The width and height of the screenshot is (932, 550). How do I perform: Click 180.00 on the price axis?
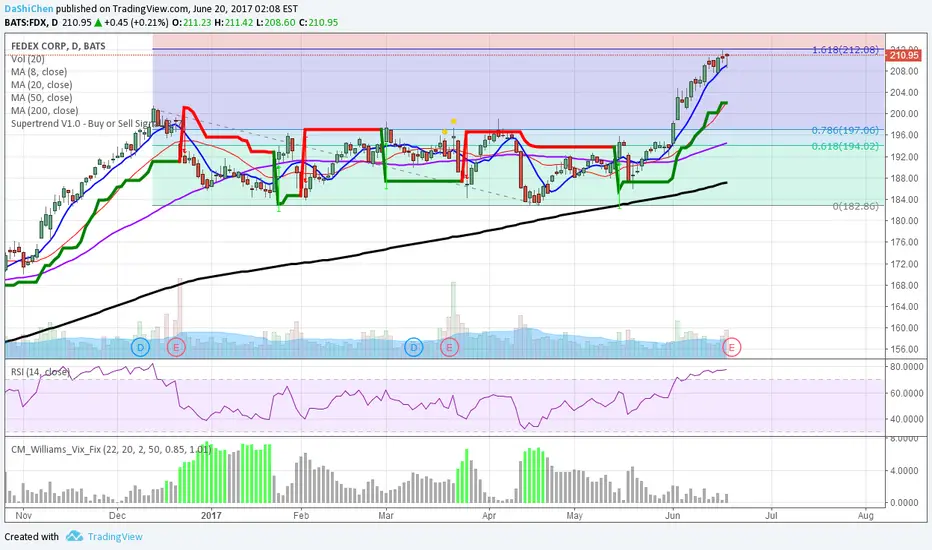pyautogui.click(x=904, y=221)
